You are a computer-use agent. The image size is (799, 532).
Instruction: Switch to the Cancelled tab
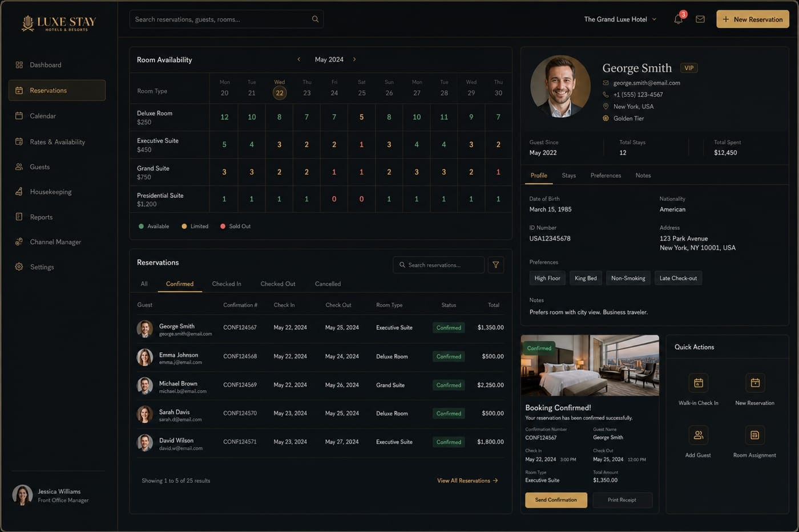(x=328, y=284)
